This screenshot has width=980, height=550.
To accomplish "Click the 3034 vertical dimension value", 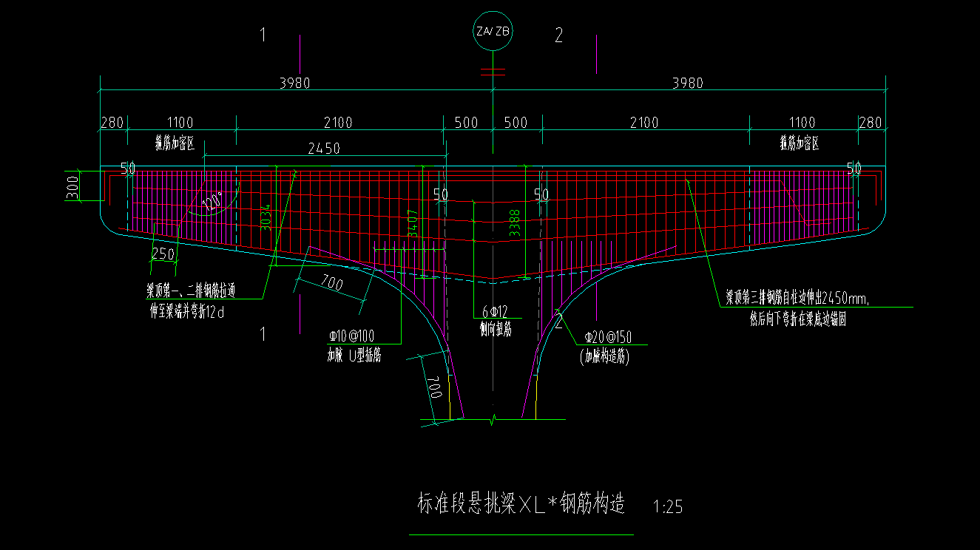I will click(265, 217).
